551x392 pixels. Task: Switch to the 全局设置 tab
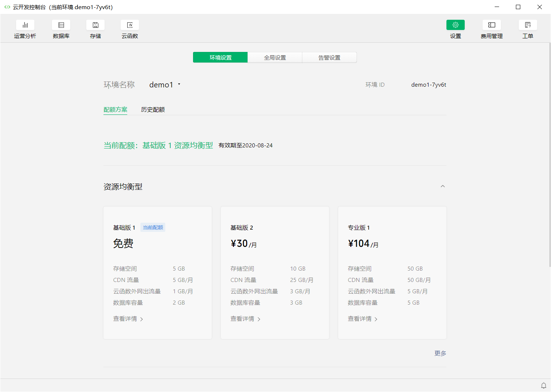[x=275, y=57]
